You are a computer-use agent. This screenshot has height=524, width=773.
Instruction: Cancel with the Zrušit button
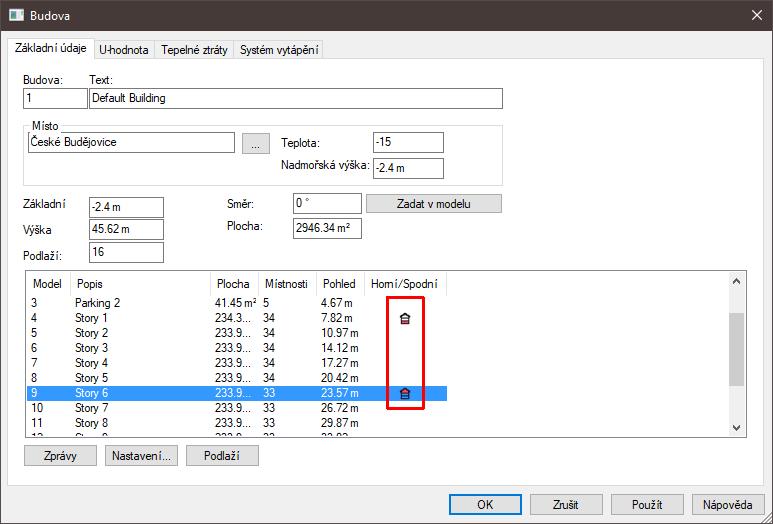(566, 505)
